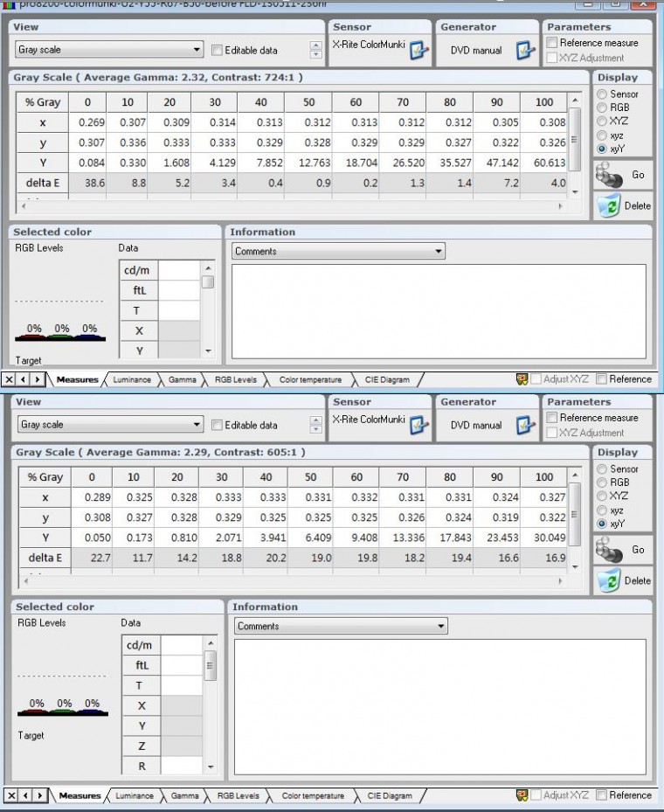
Task: Tick Reference checkbox in lower window tab bar
Action: point(601,795)
